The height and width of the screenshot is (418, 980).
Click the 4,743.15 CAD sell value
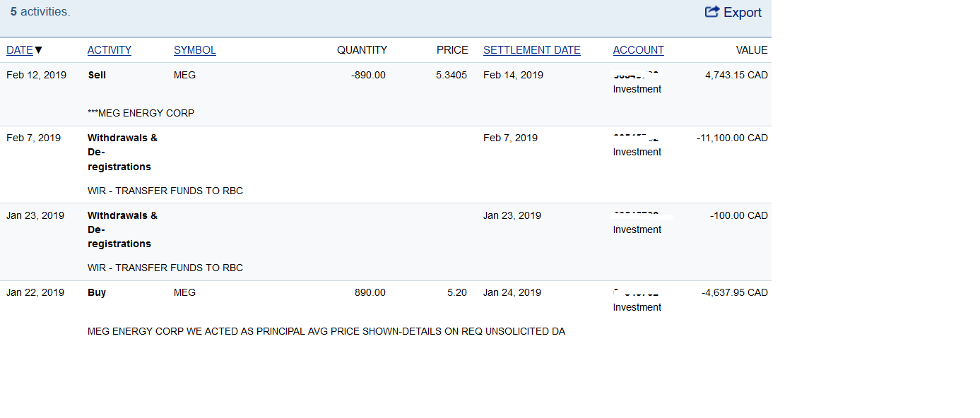click(736, 75)
